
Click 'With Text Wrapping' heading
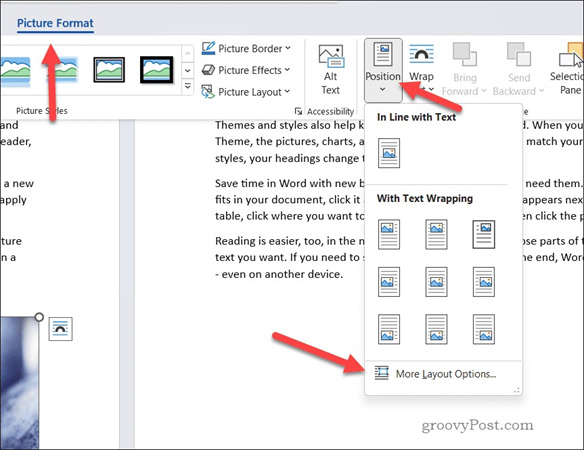point(425,198)
